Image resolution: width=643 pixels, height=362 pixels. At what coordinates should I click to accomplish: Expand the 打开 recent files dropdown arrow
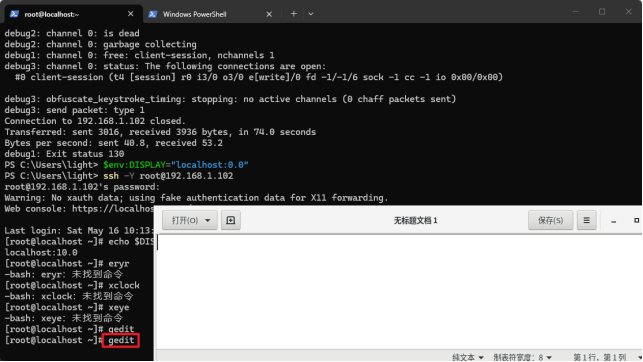[208, 221]
